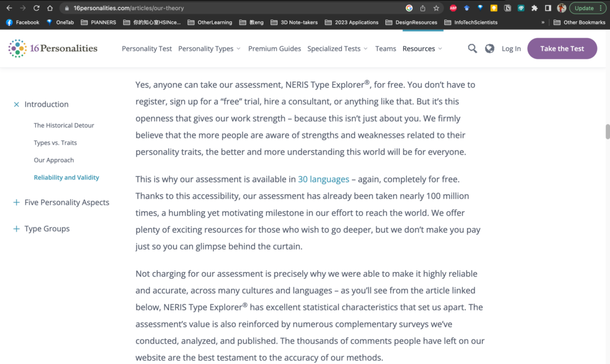Reload the page

tap(36, 8)
